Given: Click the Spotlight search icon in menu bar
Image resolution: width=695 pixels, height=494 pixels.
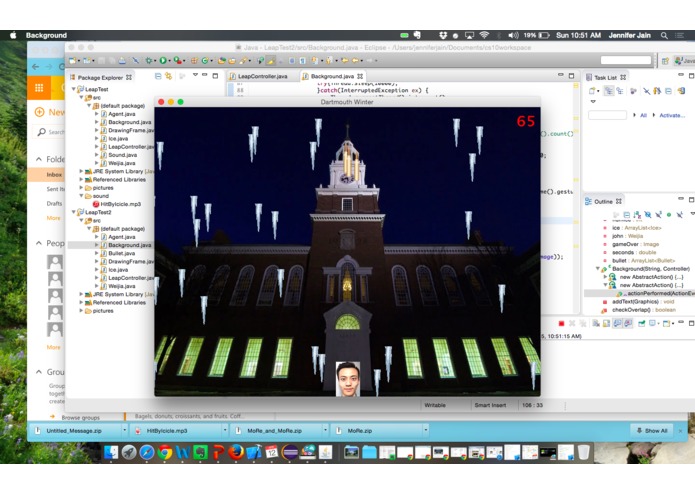Looking at the screenshot, I should [664, 35].
